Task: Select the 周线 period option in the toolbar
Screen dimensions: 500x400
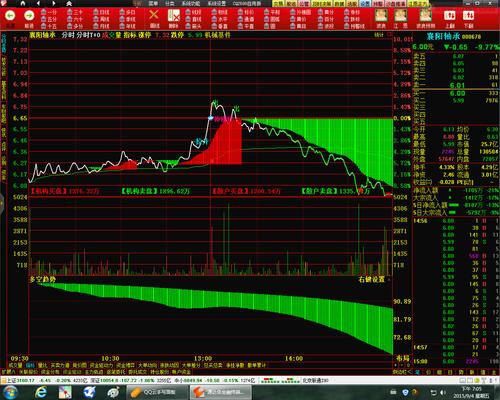Action: click(x=101, y=19)
